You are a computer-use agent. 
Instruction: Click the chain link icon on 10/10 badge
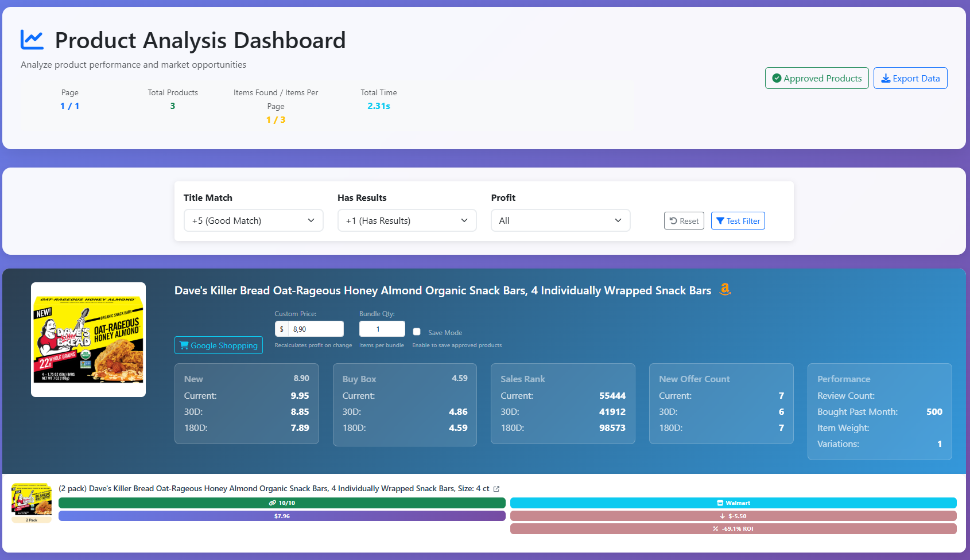pyautogui.click(x=272, y=503)
